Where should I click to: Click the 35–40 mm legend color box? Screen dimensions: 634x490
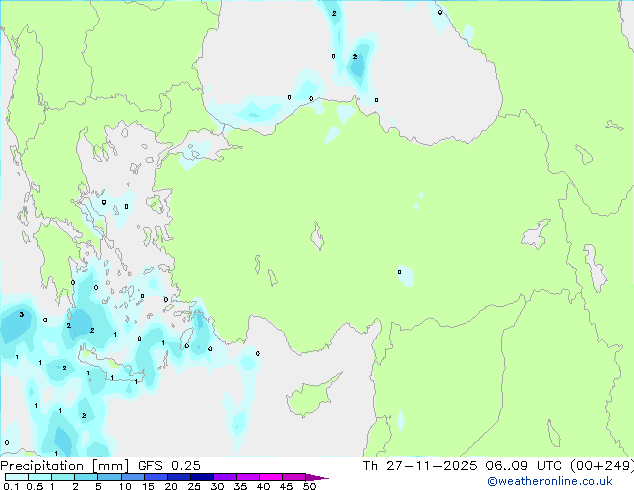tap(247, 477)
